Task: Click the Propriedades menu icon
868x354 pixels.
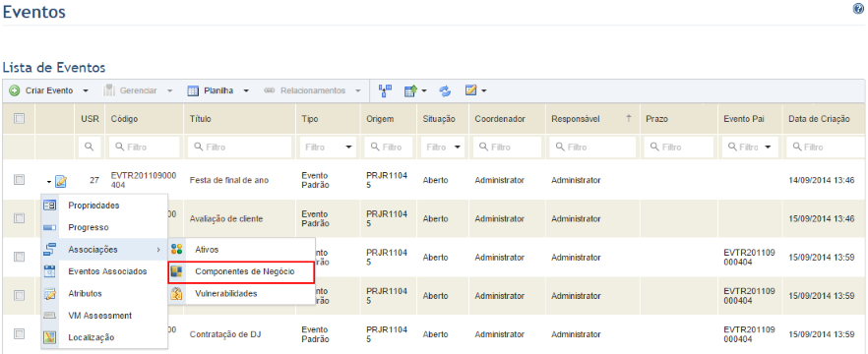Action: [49, 206]
